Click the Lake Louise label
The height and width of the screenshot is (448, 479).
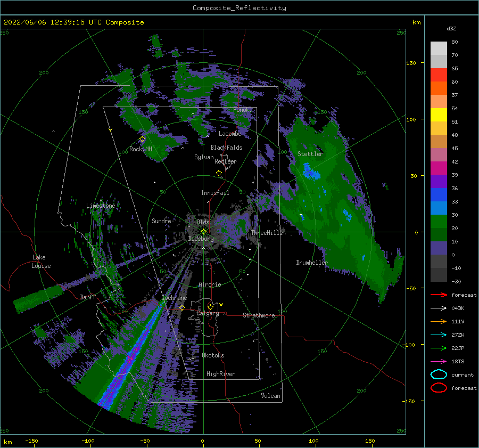click(x=41, y=262)
